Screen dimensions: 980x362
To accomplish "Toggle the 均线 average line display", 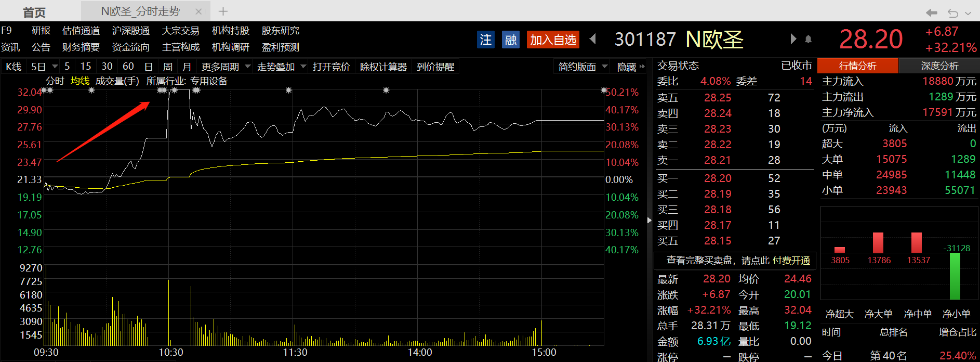I will pyautogui.click(x=80, y=81).
